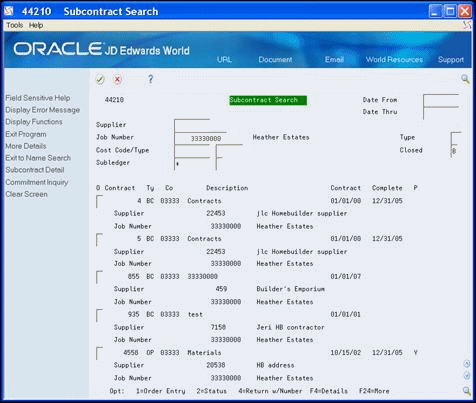Viewport: 476px width, 403px height.
Task: Click supplier name Builder's Emporium
Action: (x=290, y=289)
